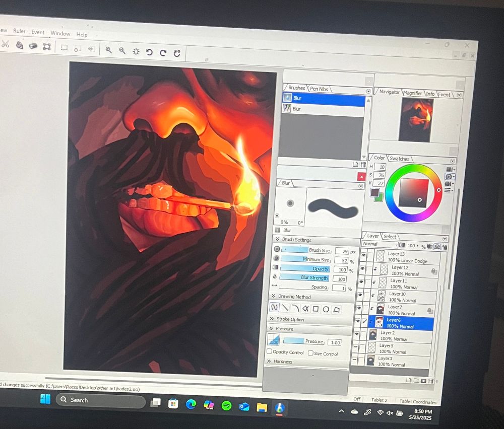Click the zoom out magnifier icon
The width and height of the screenshot is (504, 429).
tap(122, 50)
